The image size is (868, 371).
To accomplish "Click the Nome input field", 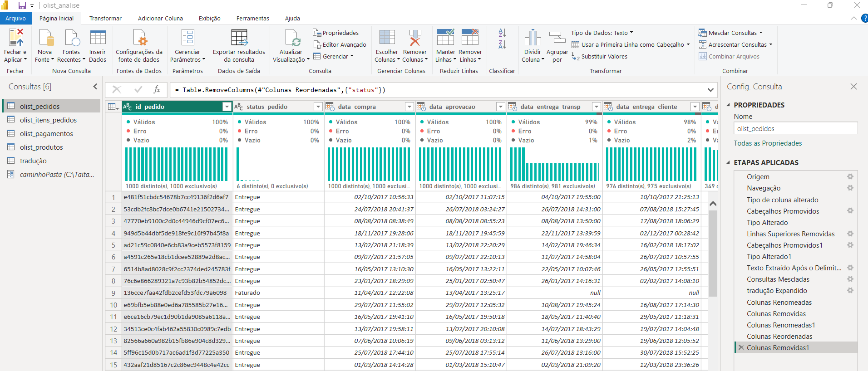I will click(x=795, y=128).
